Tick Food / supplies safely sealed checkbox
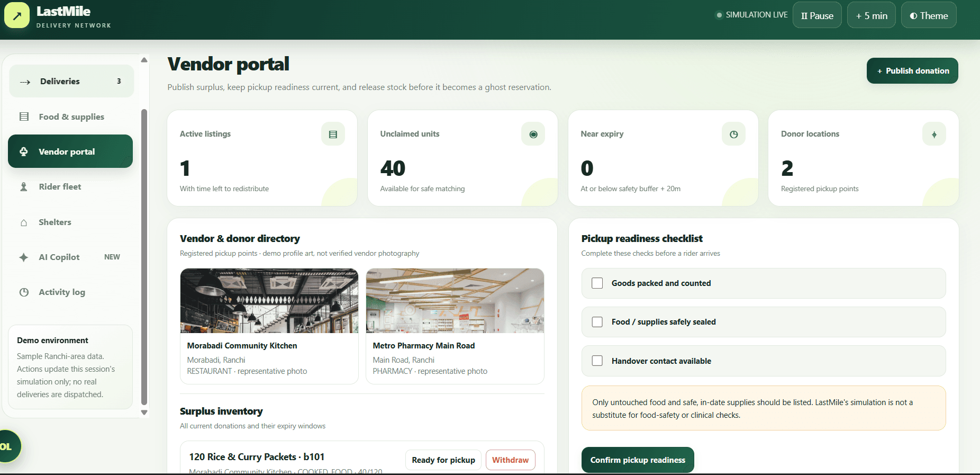980x475 pixels. (x=597, y=322)
